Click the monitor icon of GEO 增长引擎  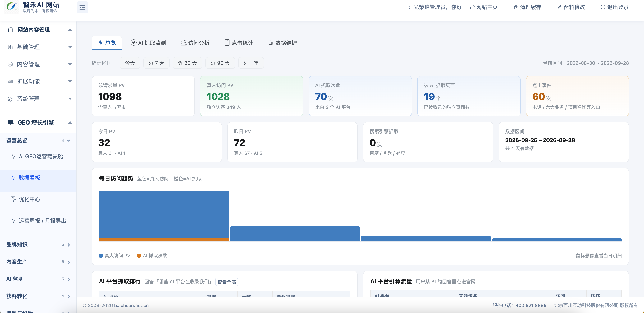[x=11, y=122]
